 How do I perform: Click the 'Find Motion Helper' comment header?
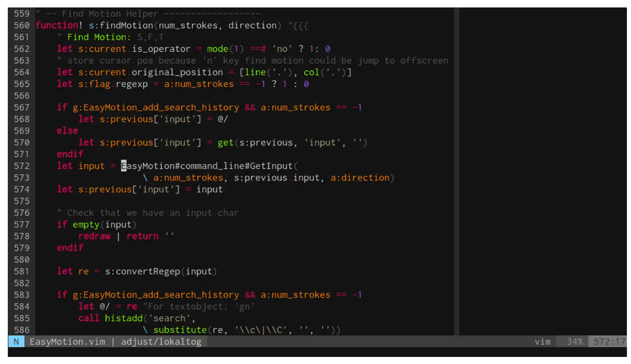pyautogui.click(x=148, y=14)
